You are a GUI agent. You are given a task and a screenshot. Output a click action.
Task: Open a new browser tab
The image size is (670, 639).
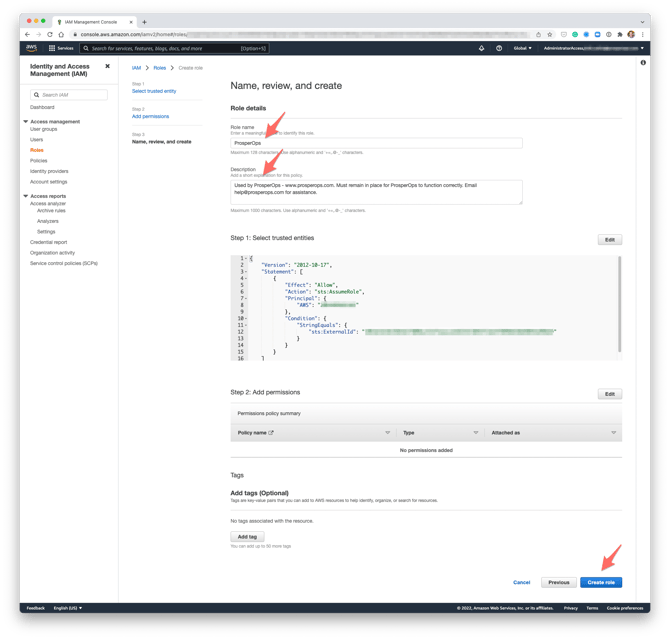(x=144, y=21)
